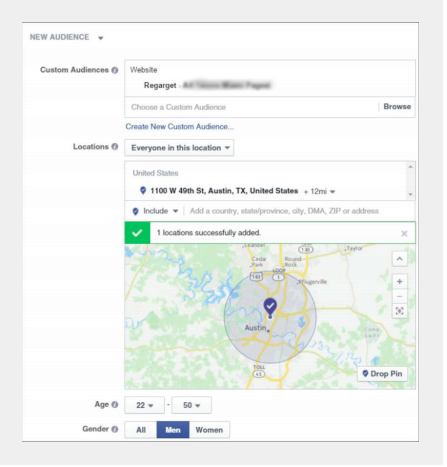Open the maximum age 50 dropdown
The image size is (447, 467).
click(x=191, y=405)
